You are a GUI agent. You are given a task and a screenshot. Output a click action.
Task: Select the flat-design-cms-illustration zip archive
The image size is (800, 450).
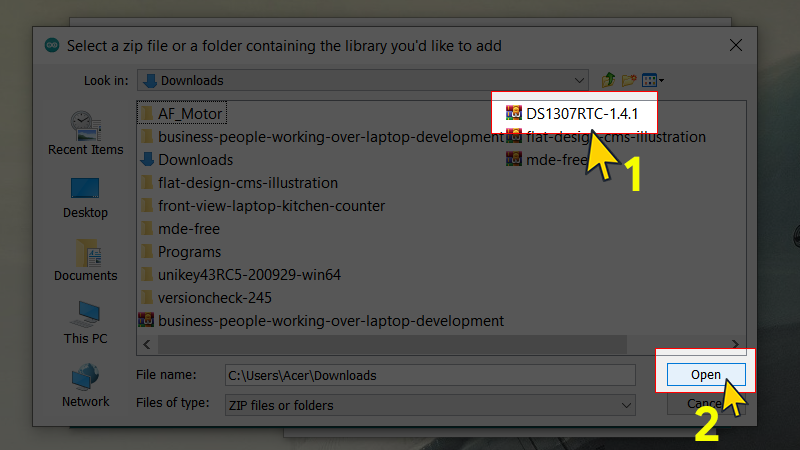tap(606, 137)
